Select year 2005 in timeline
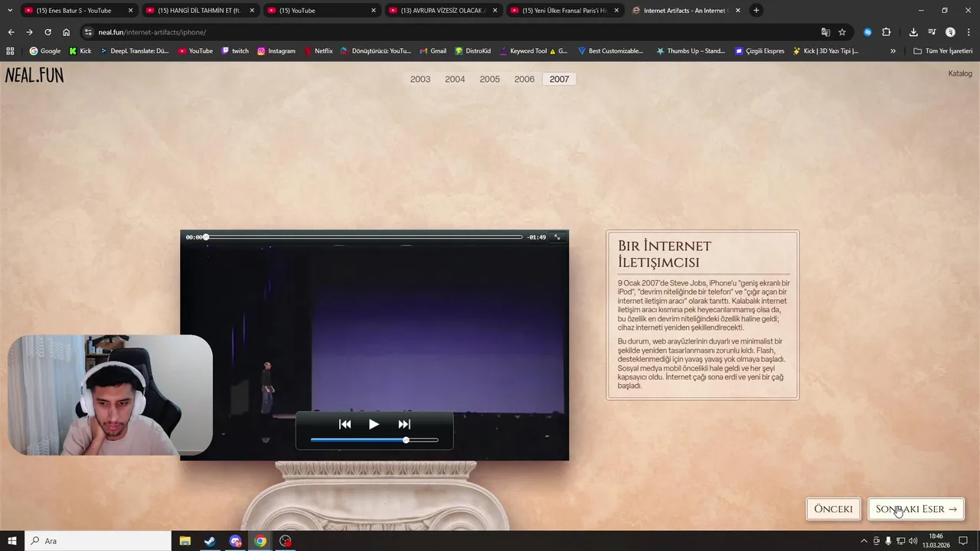The height and width of the screenshot is (551, 980). (490, 79)
